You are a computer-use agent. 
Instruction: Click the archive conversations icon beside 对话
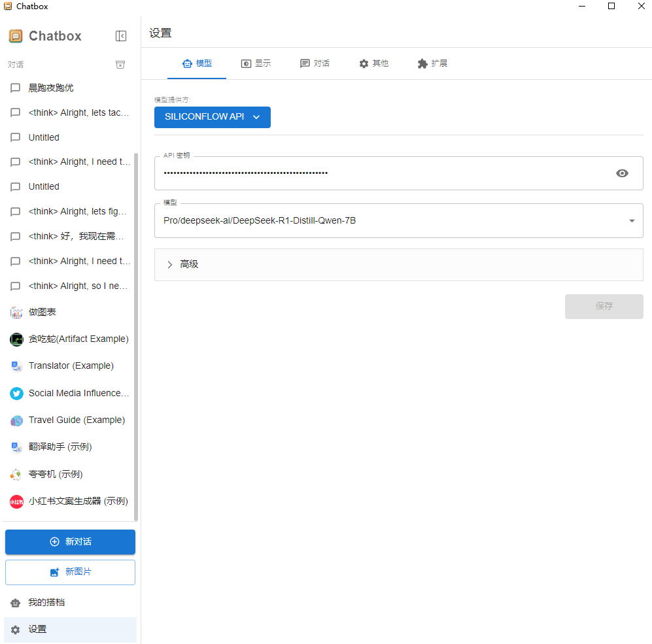click(x=120, y=65)
